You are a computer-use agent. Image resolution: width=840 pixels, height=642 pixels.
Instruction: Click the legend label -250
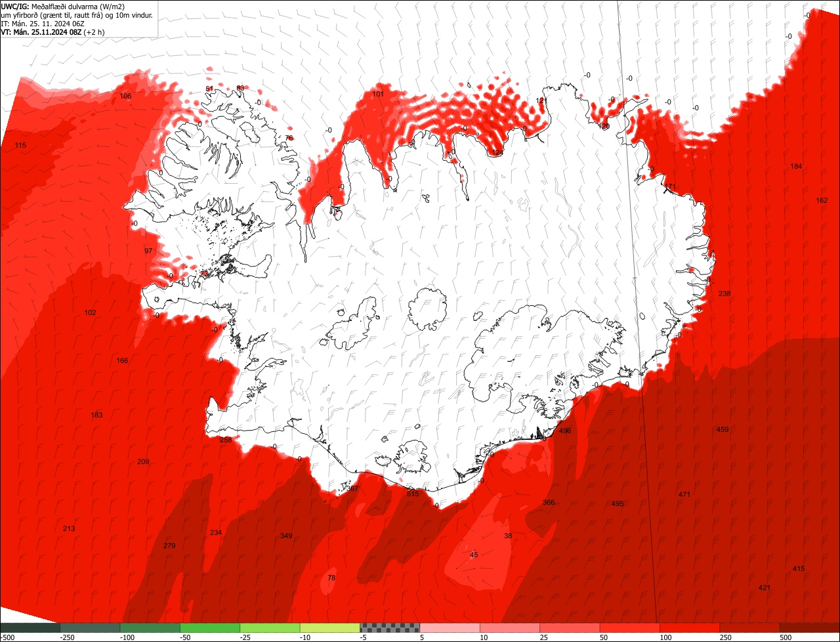66,637
